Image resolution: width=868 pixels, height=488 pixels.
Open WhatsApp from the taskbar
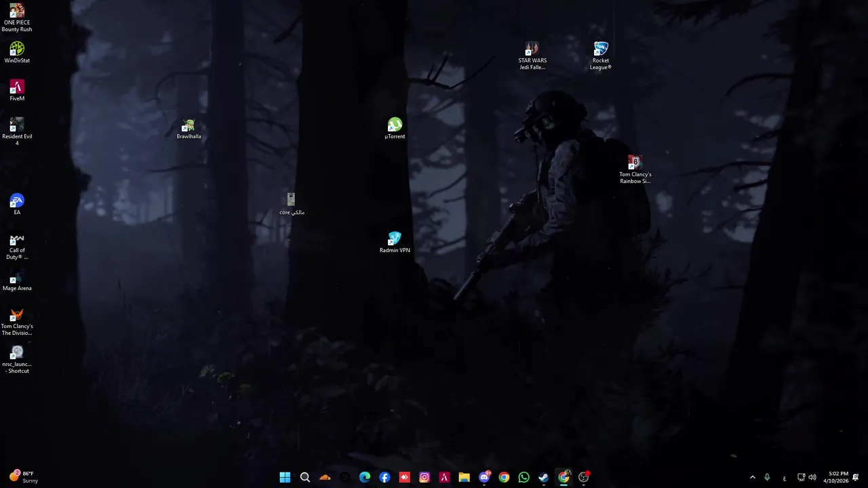pyautogui.click(x=524, y=477)
